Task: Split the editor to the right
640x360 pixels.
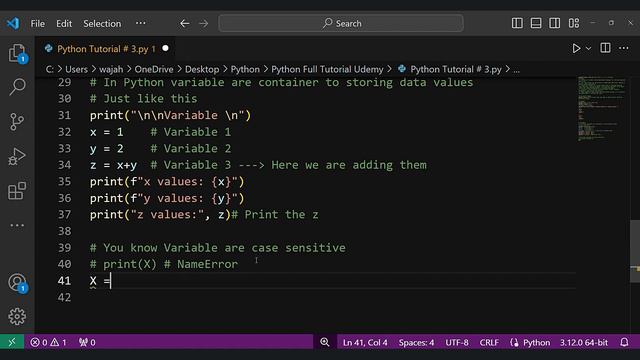Action: point(605,48)
